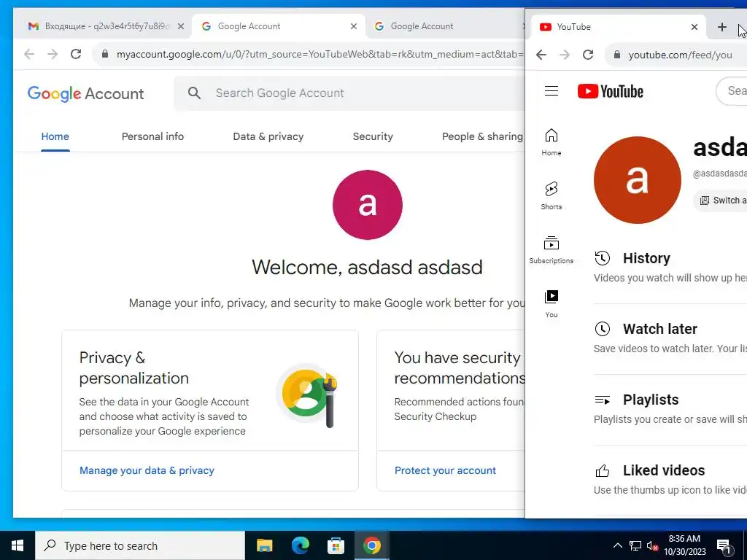Viewport: 747px width, 560px height.
Task: Click the lock icon in myaccount address bar
Action: 105,54
